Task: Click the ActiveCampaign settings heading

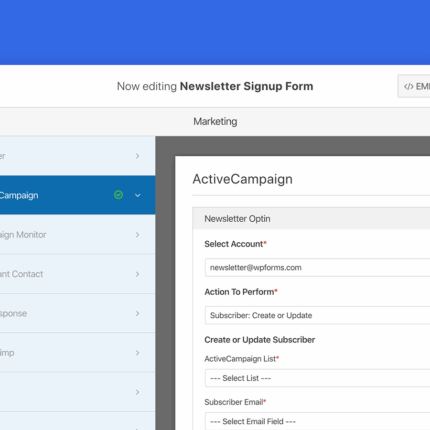Action: click(x=243, y=179)
